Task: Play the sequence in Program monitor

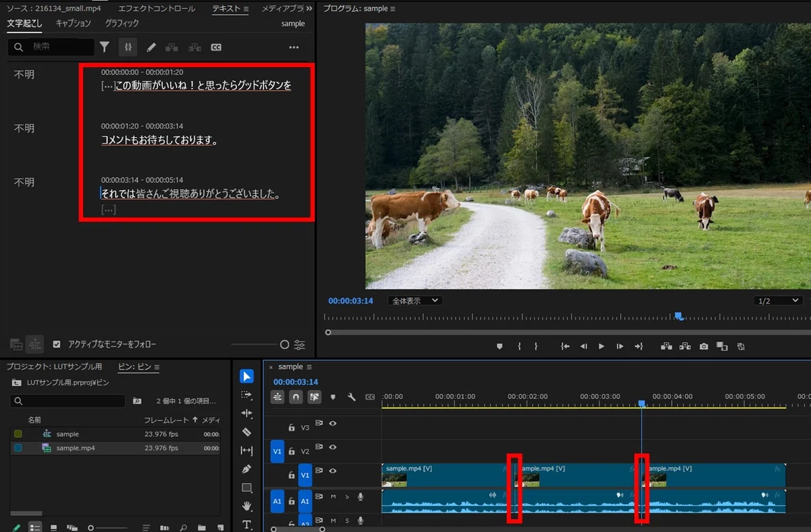Action: click(x=601, y=346)
